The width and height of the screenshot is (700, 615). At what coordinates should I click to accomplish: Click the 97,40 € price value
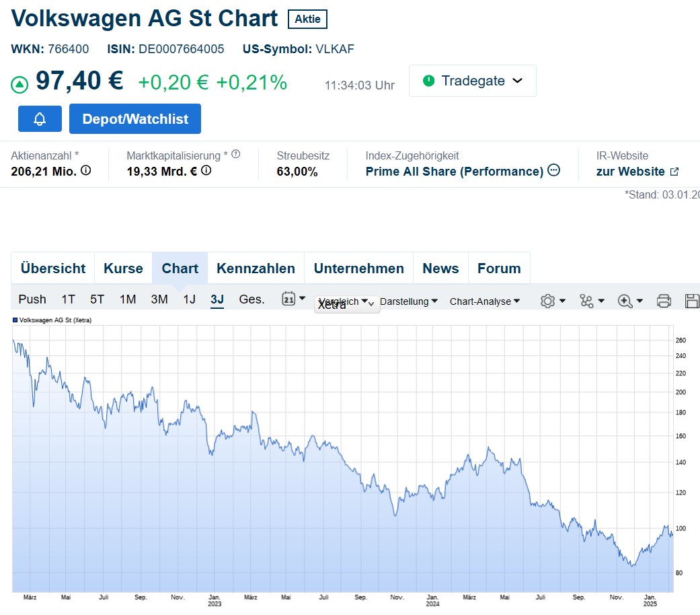(x=79, y=81)
